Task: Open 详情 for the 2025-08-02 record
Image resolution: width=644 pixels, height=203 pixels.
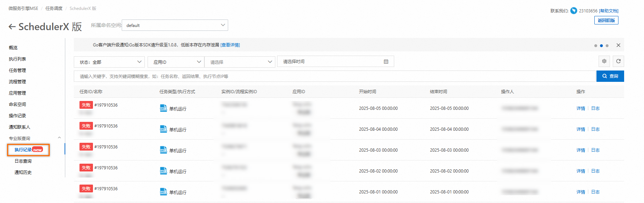Action: click(581, 171)
